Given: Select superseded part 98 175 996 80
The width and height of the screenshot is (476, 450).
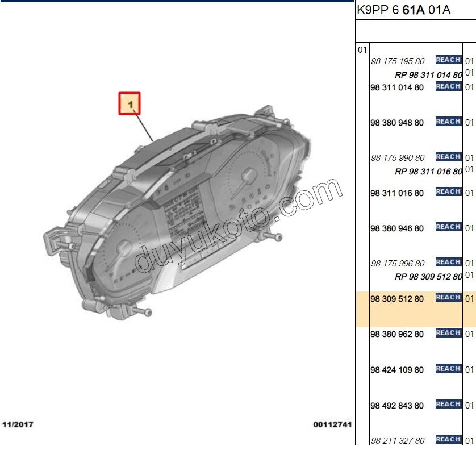Looking at the screenshot, I should (398, 264).
